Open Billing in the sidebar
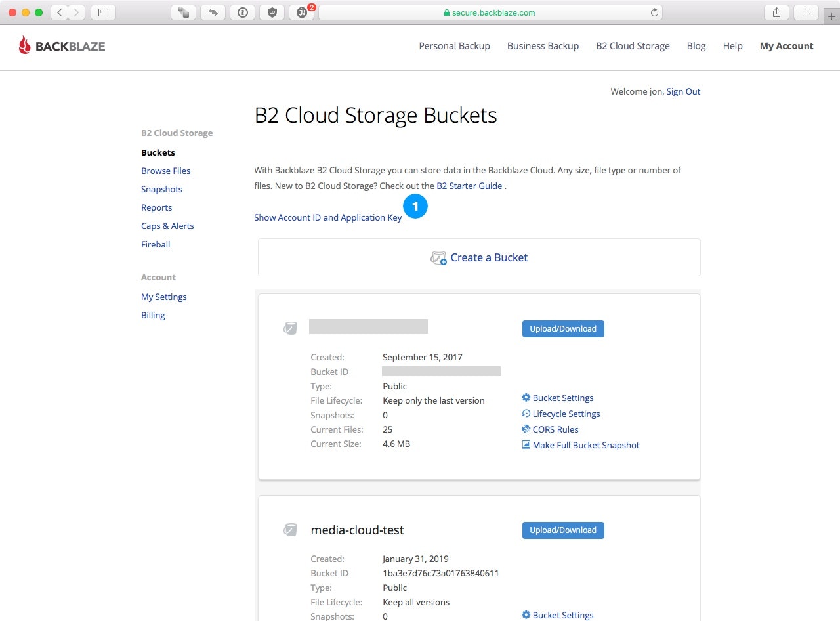Viewport: 840px width, 621px height. (x=153, y=315)
